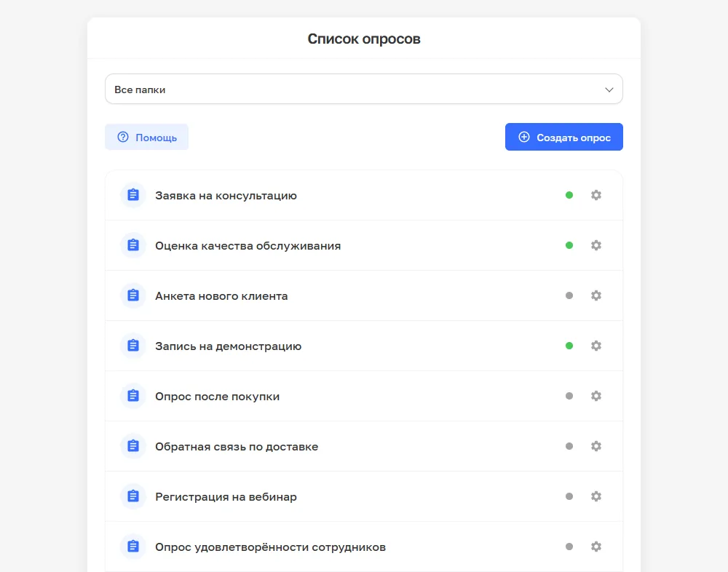Viewport: 728px width, 572px height.
Task: Open settings gear for Опрос удовлетворённости сотрудников
Action: pos(596,547)
